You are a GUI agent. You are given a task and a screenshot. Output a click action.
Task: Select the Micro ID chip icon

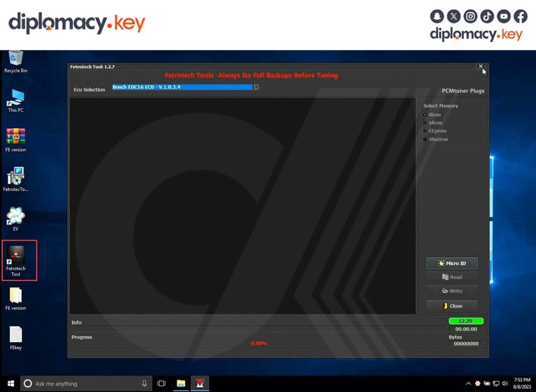point(441,263)
